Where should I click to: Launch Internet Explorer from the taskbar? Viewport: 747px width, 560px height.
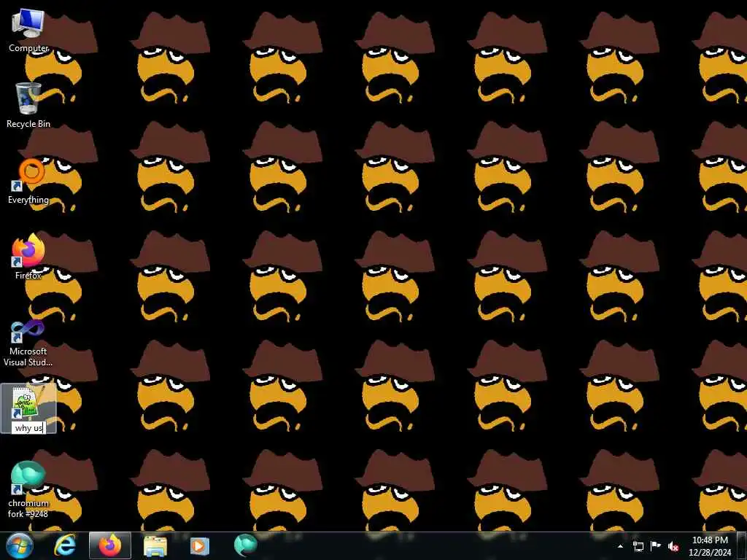pyautogui.click(x=65, y=545)
